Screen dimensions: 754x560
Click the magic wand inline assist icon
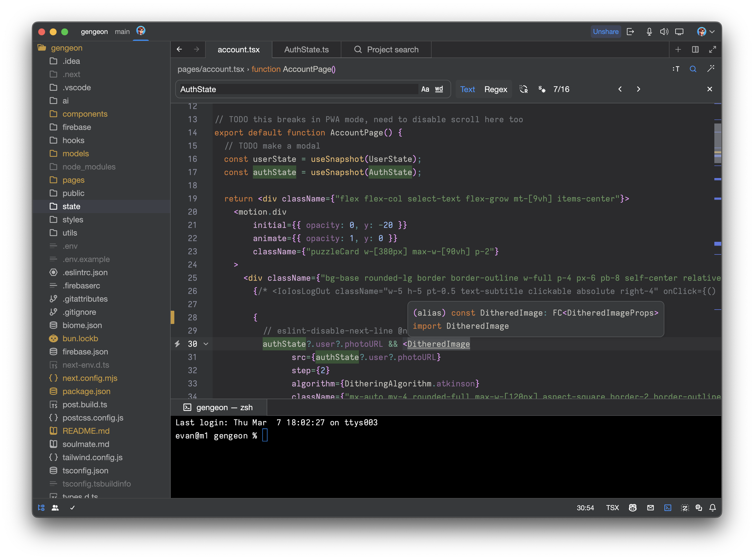[x=711, y=69]
